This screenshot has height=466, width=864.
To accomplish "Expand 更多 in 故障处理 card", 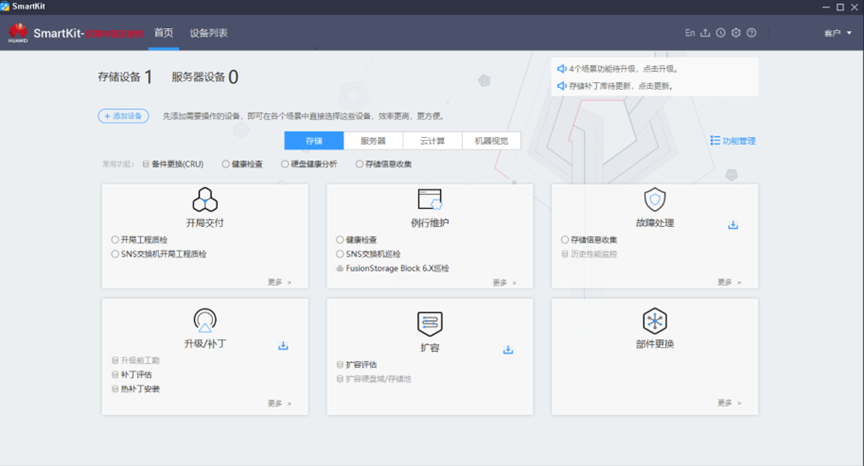I will point(730,282).
